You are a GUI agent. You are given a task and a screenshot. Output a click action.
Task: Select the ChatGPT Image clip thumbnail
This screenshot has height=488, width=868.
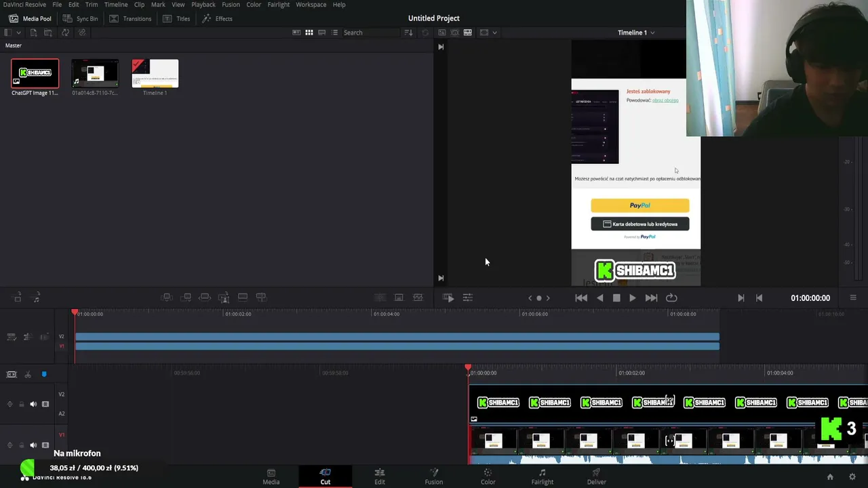point(35,73)
